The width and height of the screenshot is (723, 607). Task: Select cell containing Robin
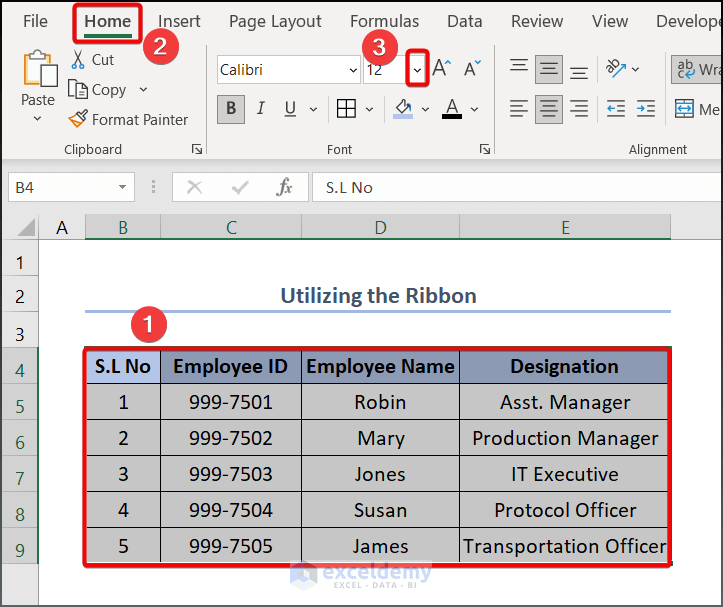[380, 402]
